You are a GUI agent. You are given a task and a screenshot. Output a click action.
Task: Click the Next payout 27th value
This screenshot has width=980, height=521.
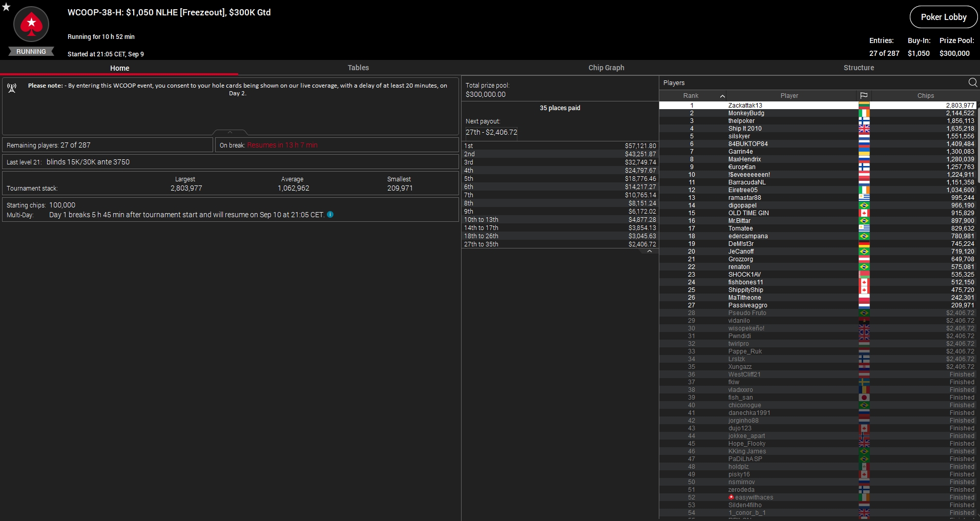point(491,132)
